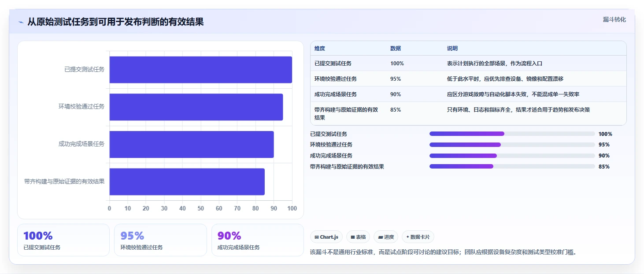
Task: Click the 漏斗转化 tag in the header
Action: 614,19
